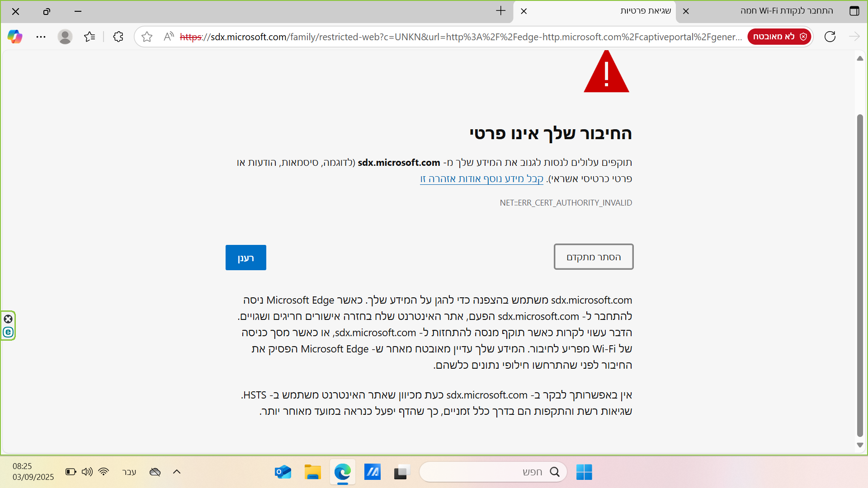Click the scrollbar up arrow
The image size is (868, 488).
coord(860,58)
